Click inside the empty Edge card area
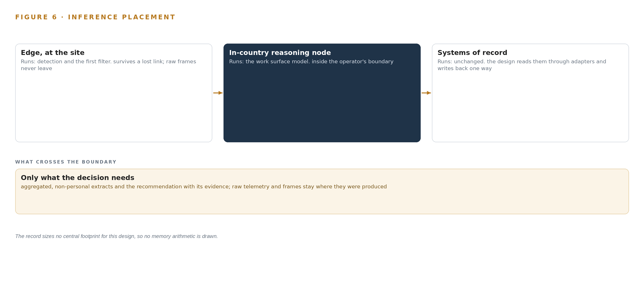The image size is (644, 288). pos(114,107)
